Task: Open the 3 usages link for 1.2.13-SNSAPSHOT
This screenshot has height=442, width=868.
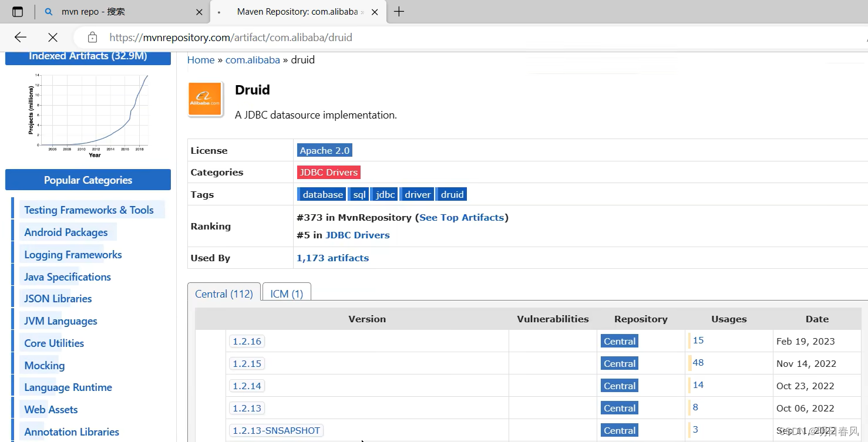Action: coord(695,430)
